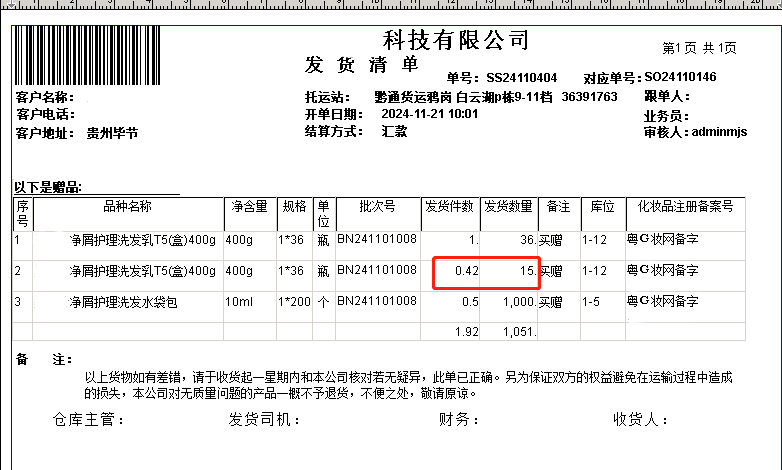Select the 净屑护理洗发水袋包 product name cell
Viewport: 782px width, 470px height.
(123, 302)
